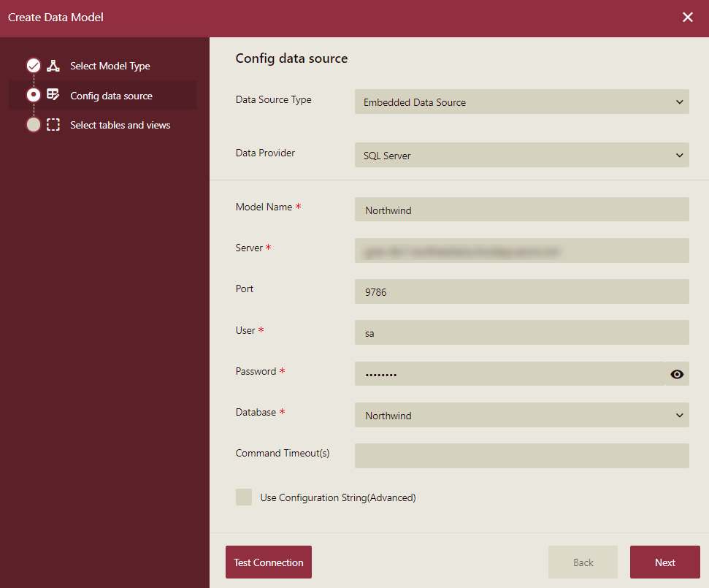Viewport: 709px width, 588px height.
Task: Click the Select tables and views bracket icon
Action: pos(53,125)
